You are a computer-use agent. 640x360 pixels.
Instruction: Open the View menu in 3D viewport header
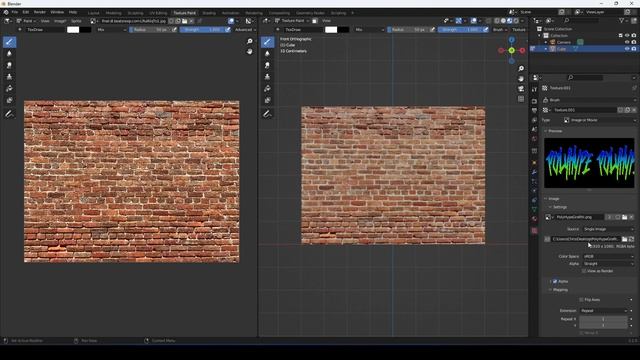tap(327, 21)
